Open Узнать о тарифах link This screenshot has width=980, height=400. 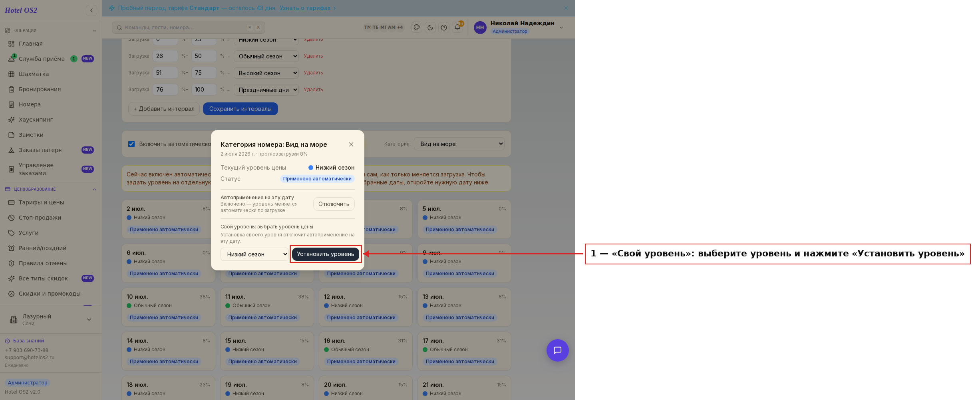pyautogui.click(x=305, y=8)
